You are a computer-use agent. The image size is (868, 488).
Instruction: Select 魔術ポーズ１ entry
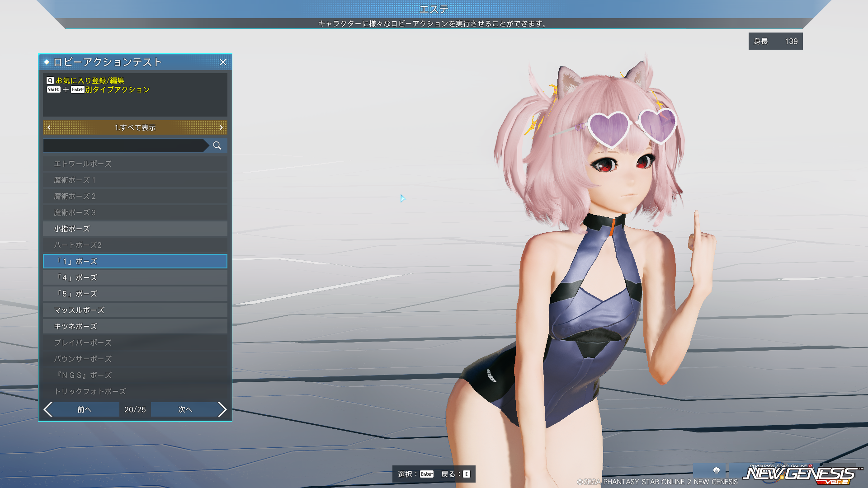tap(135, 180)
